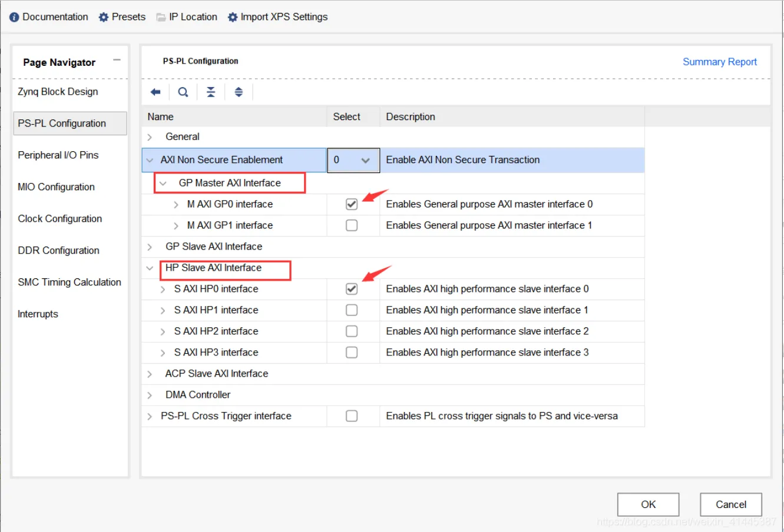Open Clock Configuration page
Viewport: 784px width, 532px height.
(59, 219)
